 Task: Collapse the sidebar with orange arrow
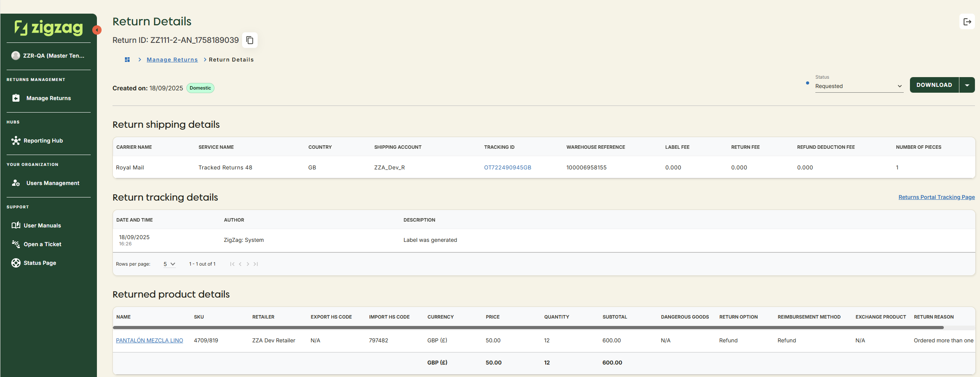coord(97,30)
